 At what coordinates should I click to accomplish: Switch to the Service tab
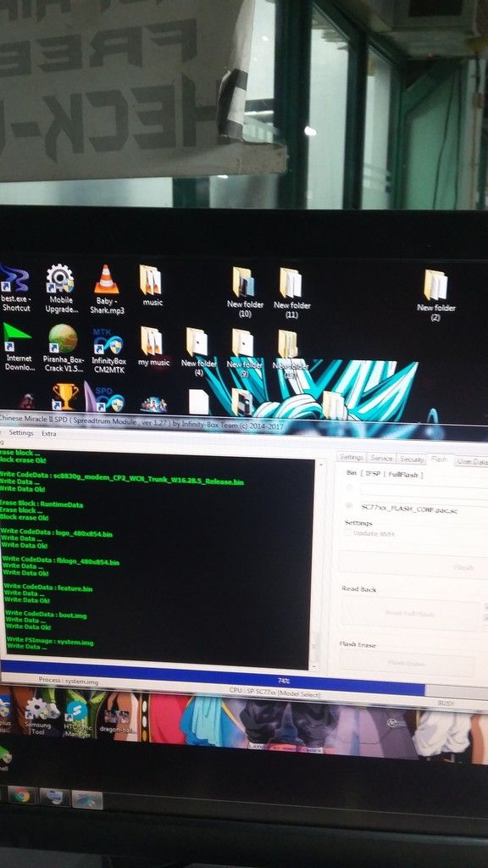click(382, 459)
